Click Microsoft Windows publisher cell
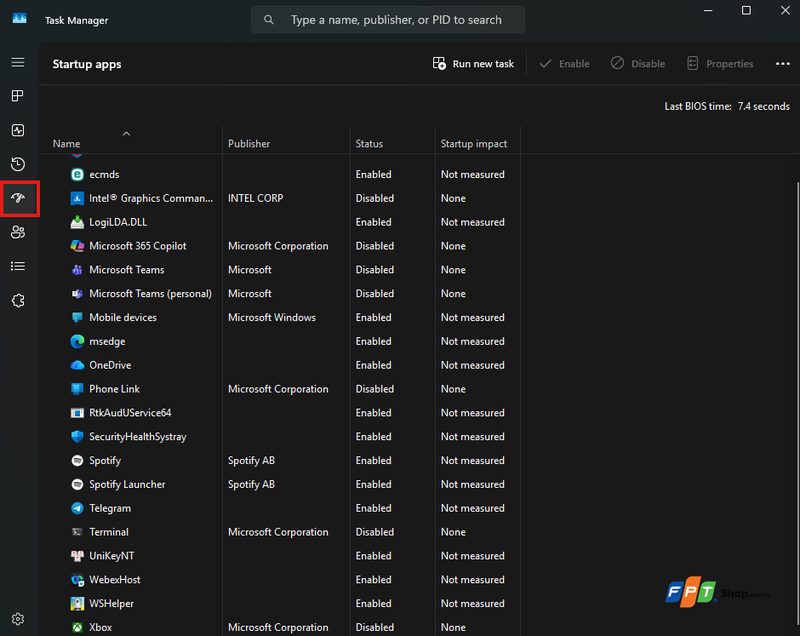This screenshot has width=800, height=636. [272, 317]
